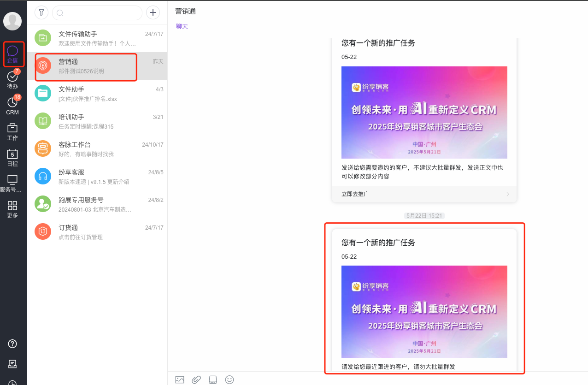Open the 待办 to-do list
The width and height of the screenshot is (588, 385).
point(12,80)
